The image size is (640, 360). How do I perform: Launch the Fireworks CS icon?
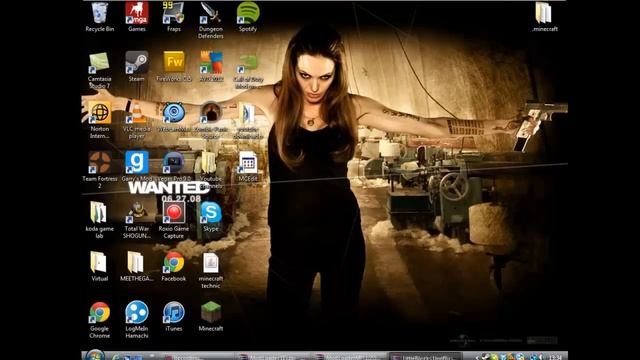(x=174, y=63)
